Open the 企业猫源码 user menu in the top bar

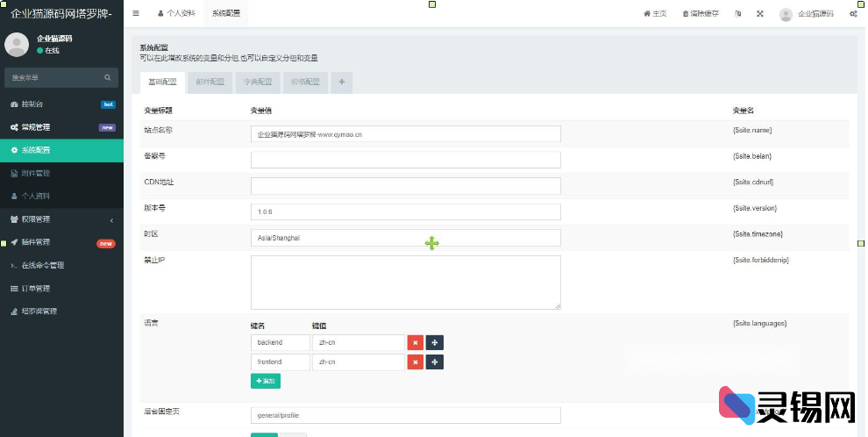806,14
